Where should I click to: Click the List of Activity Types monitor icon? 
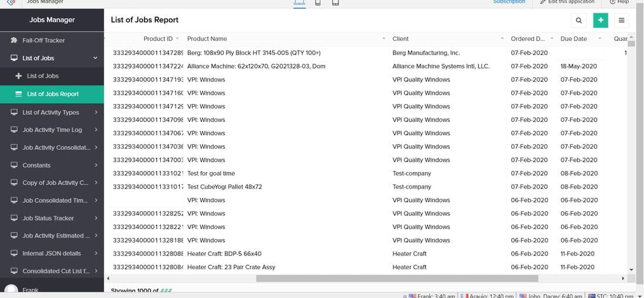(x=14, y=112)
